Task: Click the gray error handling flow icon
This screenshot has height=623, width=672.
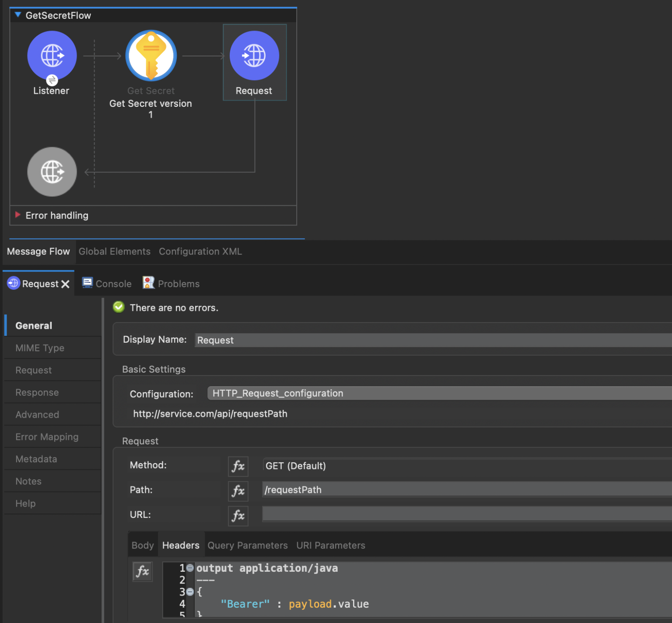Action: 52,172
